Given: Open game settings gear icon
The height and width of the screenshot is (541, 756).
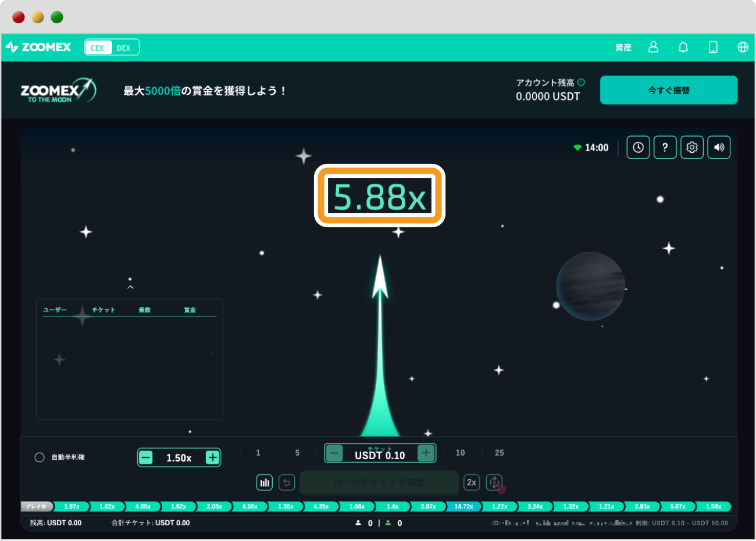Looking at the screenshot, I should [x=692, y=148].
